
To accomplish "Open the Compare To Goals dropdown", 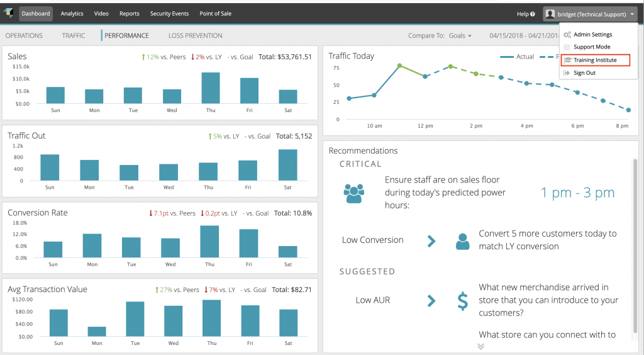I will point(460,36).
